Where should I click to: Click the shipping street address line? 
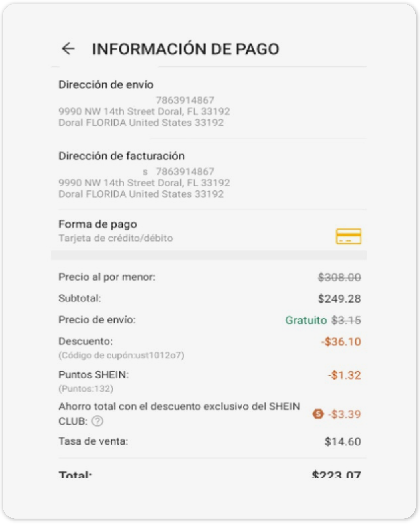(144, 111)
